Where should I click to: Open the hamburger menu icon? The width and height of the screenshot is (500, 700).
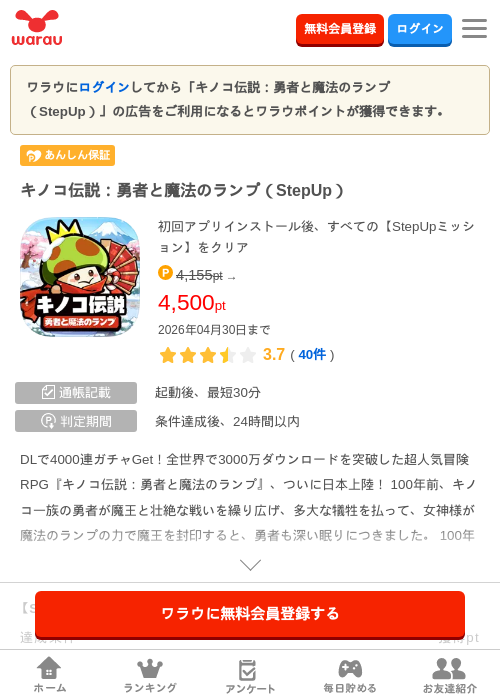[x=474, y=29]
